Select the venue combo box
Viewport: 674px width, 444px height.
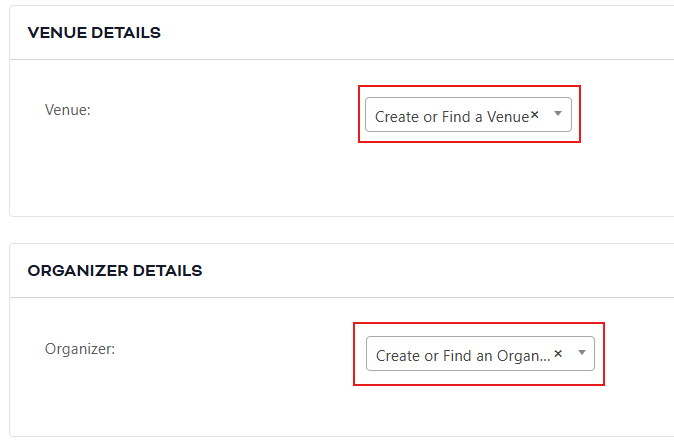point(468,116)
